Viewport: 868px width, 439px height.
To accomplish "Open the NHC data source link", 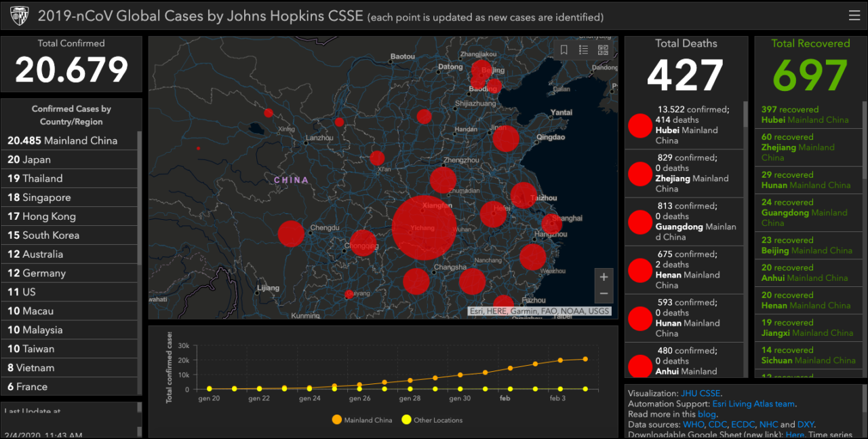I will [x=769, y=425].
